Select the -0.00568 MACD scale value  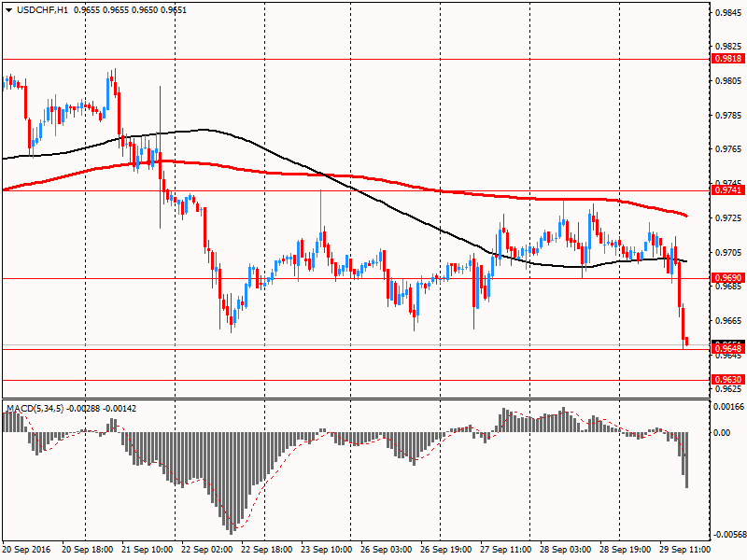729,535
